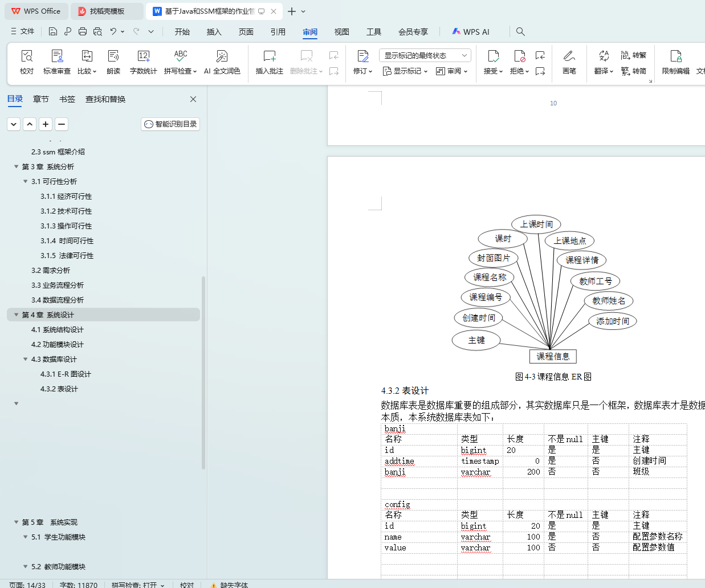This screenshot has height=588, width=705.
Task: Switch to 章节 panel tab
Action: coord(41,99)
